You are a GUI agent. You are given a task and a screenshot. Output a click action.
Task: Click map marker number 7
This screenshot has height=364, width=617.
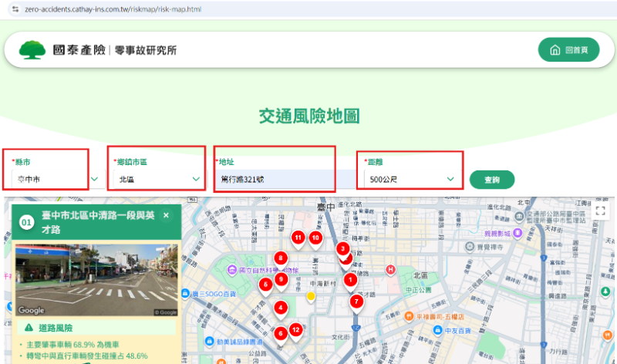tap(356, 302)
